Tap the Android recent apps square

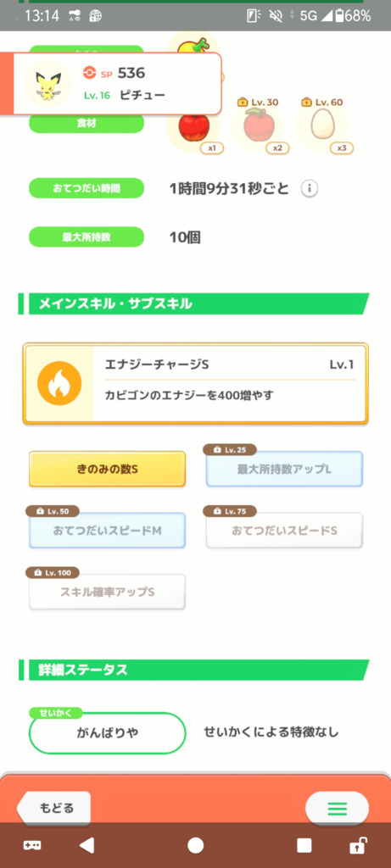[304, 845]
